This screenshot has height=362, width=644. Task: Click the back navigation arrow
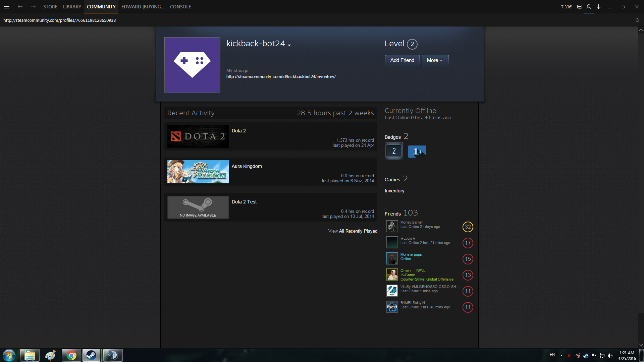click(20, 7)
